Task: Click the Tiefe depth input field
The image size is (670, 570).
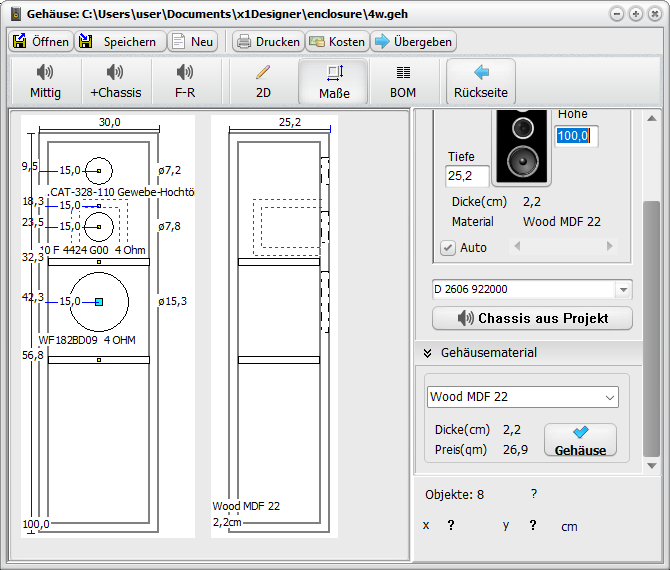Action: point(467,176)
